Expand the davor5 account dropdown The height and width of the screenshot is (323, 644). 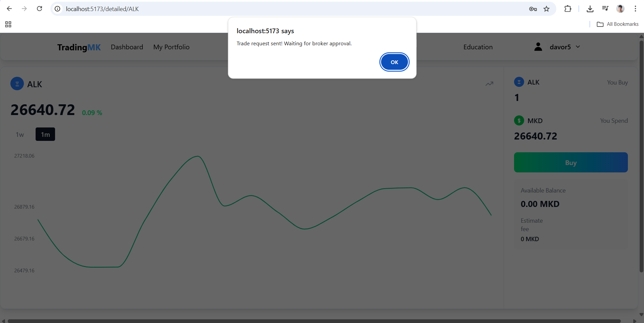pyautogui.click(x=578, y=47)
